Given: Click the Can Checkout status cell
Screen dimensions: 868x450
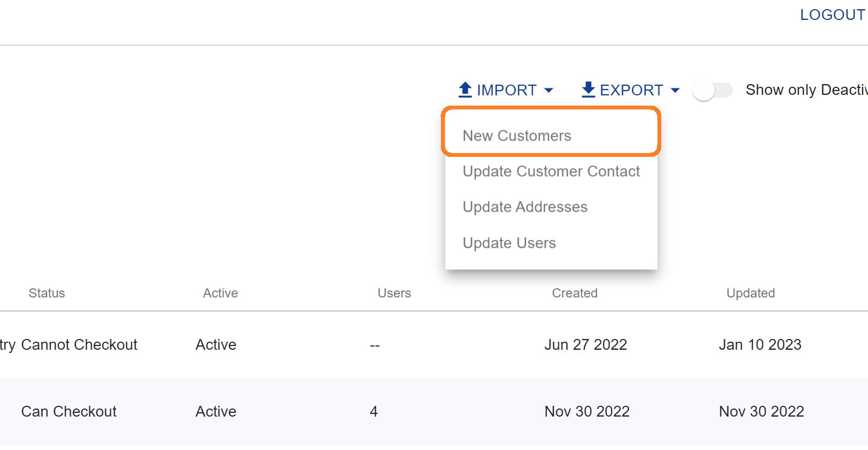Looking at the screenshot, I should 69,412.
